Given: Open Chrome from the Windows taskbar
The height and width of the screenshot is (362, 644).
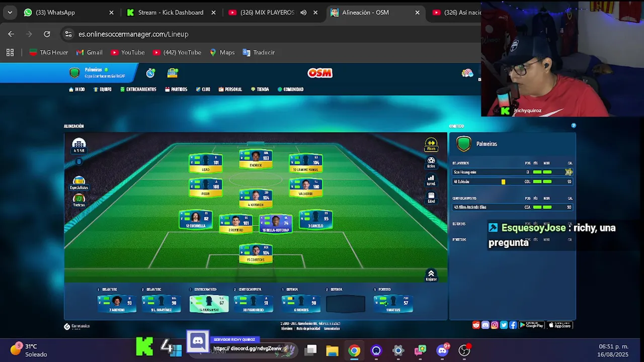Looking at the screenshot, I should pos(355,350).
